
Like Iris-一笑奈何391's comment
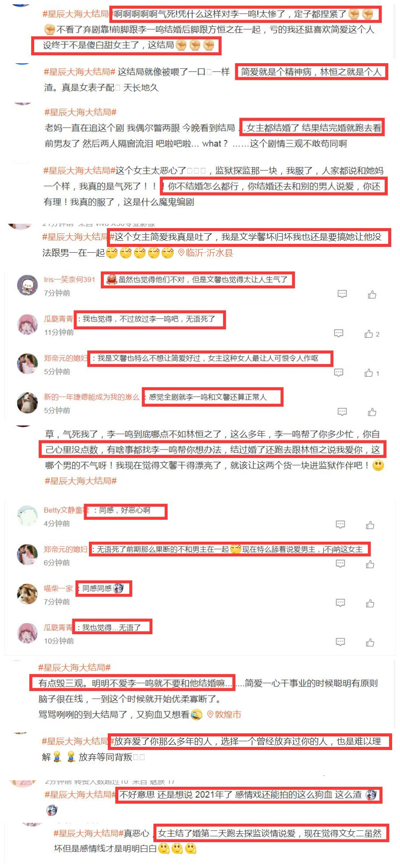pyautogui.click(x=372, y=294)
